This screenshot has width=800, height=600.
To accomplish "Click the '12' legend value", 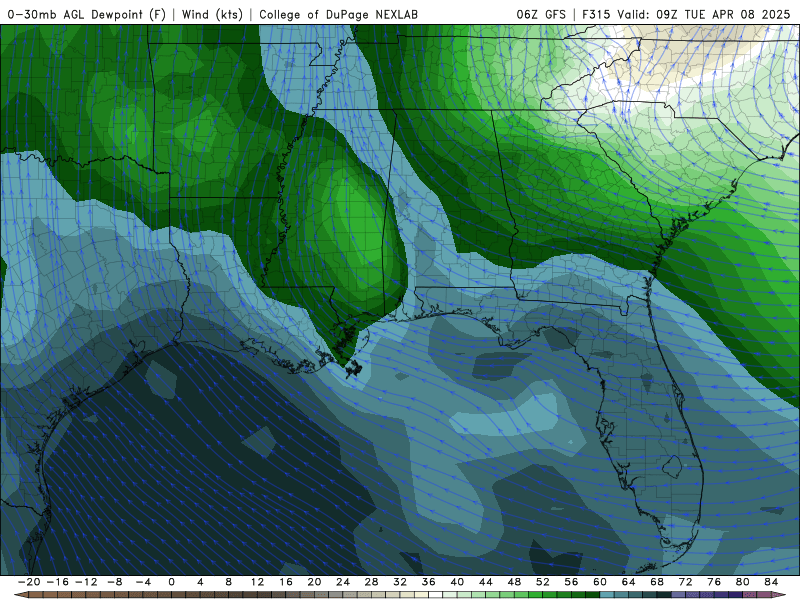I will pyautogui.click(x=257, y=582).
